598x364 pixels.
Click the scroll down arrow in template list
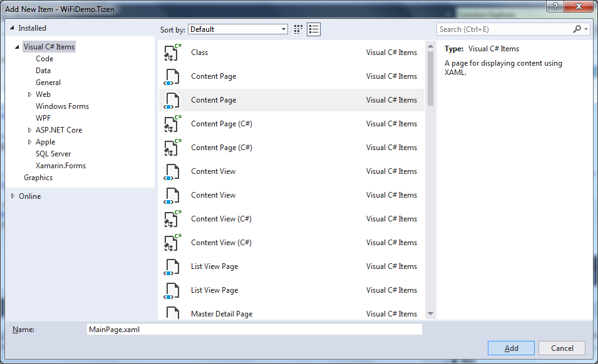pyautogui.click(x=430, y=313)
